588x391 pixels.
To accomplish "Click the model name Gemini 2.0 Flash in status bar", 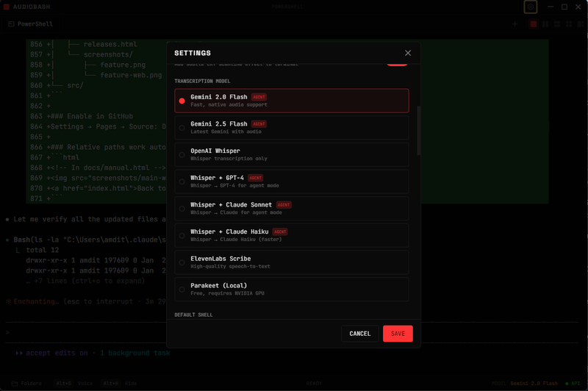I will pos(534,384).
